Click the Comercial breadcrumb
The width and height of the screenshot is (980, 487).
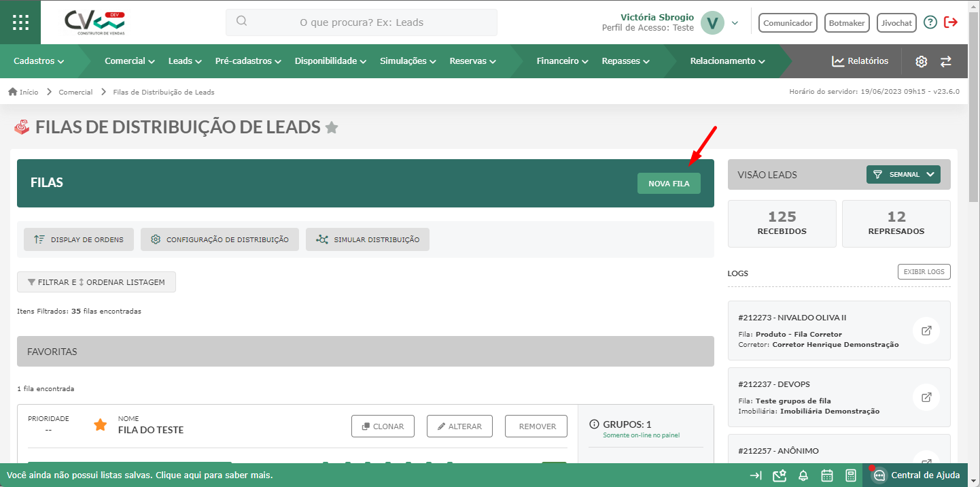(x=75, y=92)
